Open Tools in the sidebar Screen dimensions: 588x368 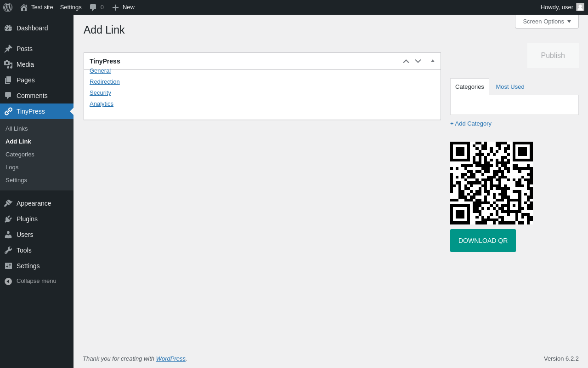click(x=37, y=250)
